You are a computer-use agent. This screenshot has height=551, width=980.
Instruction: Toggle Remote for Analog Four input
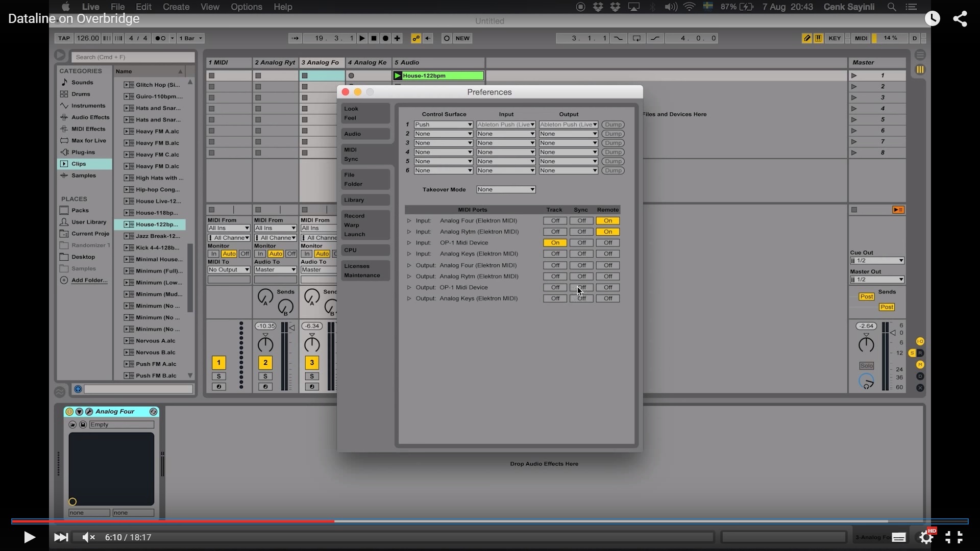[x=607, y=221]
